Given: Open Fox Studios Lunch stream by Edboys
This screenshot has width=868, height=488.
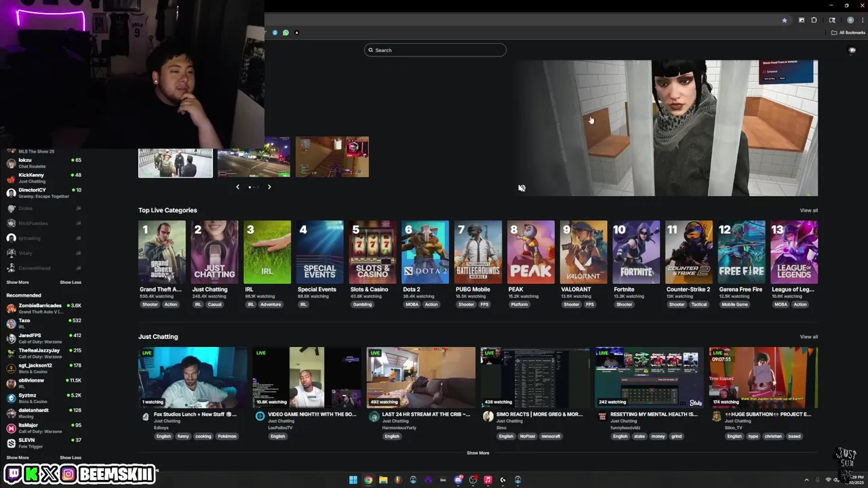Looking at the screenshot, I should tap(193, 377).
